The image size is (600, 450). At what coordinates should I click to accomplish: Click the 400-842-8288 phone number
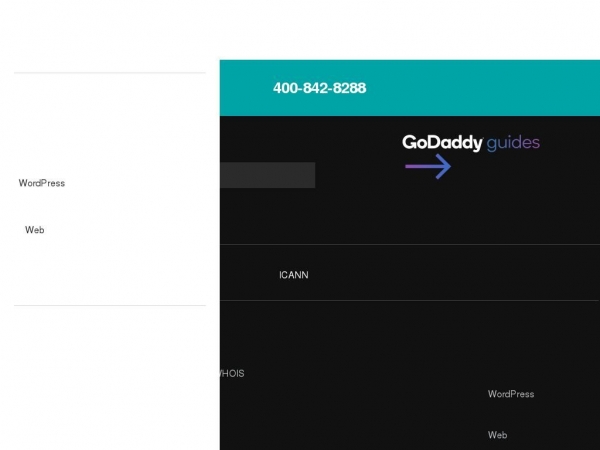320,88
